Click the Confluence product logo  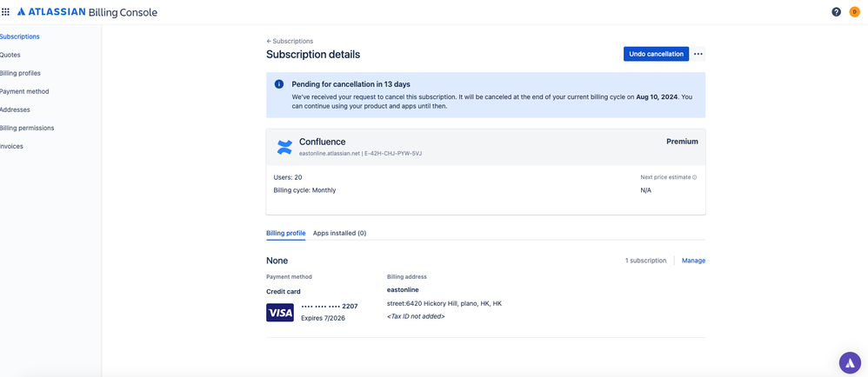pos(284,147)
